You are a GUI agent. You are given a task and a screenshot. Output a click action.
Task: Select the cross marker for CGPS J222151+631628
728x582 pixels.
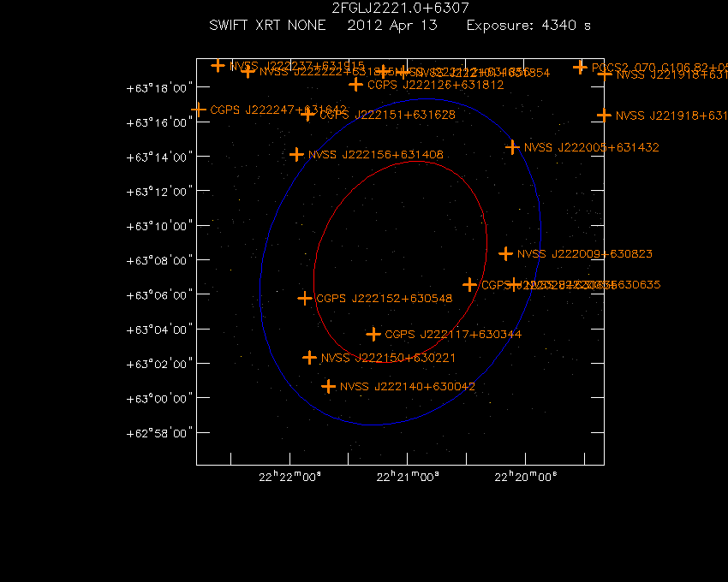click(x=307, y=114)
